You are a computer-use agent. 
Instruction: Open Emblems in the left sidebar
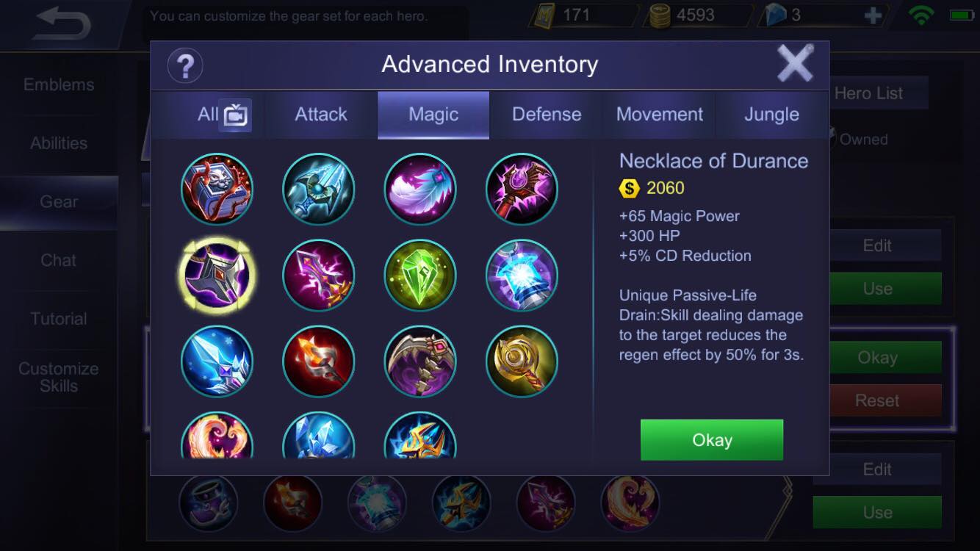[59, 84]
